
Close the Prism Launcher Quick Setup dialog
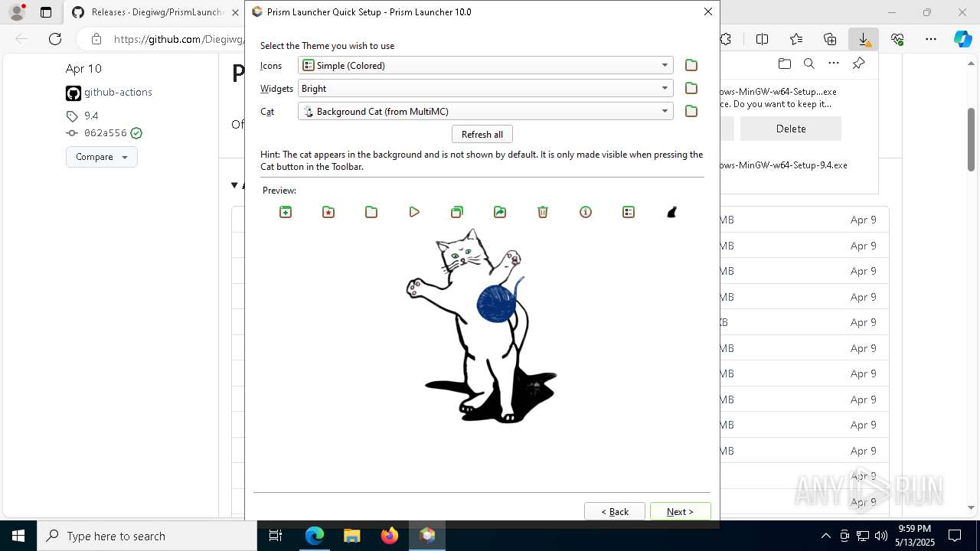(x=708, y=11)
